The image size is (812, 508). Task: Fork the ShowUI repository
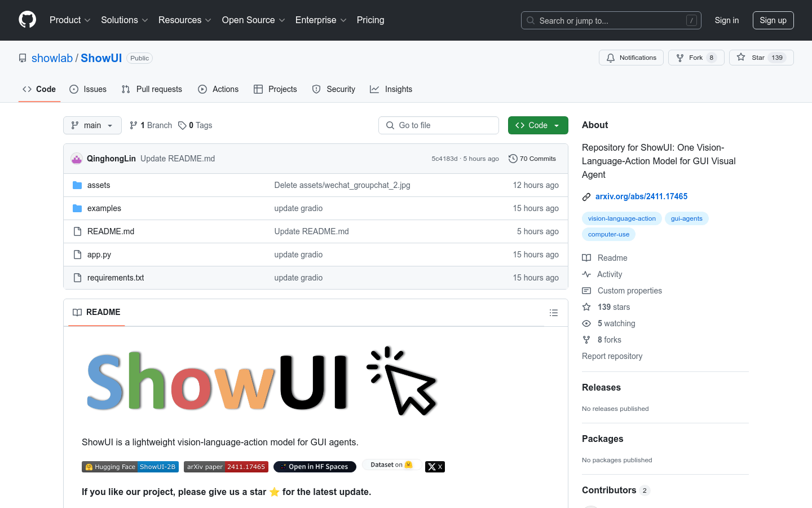click(696, 58)
